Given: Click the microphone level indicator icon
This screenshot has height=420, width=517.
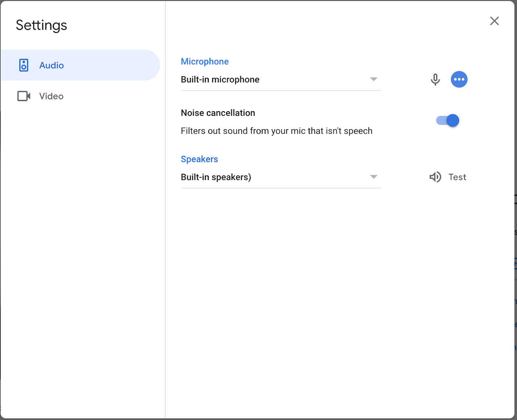Looking at the screenshot, I should point(435,79).
